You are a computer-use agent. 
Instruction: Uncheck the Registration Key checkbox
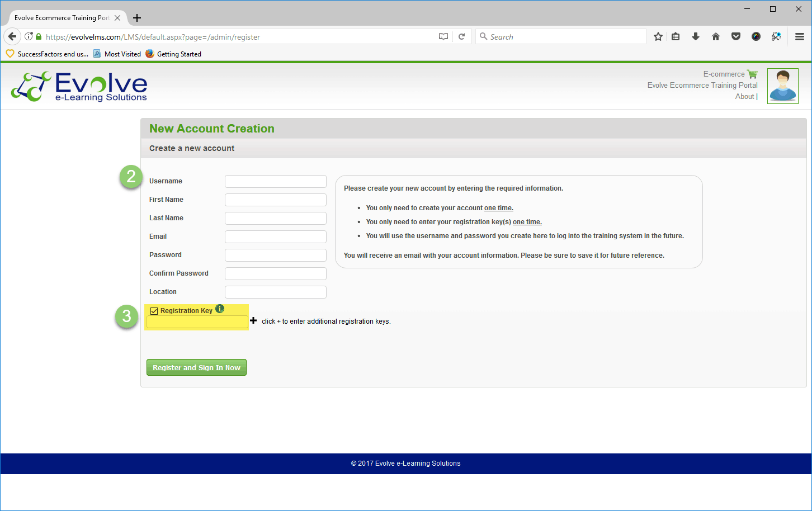click(154, 311)
